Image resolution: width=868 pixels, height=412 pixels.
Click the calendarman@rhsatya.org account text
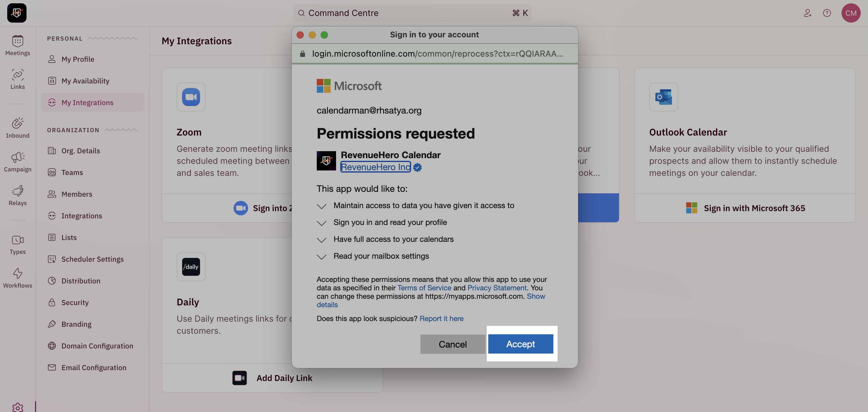pyautogui.click(x=369, y=111)
